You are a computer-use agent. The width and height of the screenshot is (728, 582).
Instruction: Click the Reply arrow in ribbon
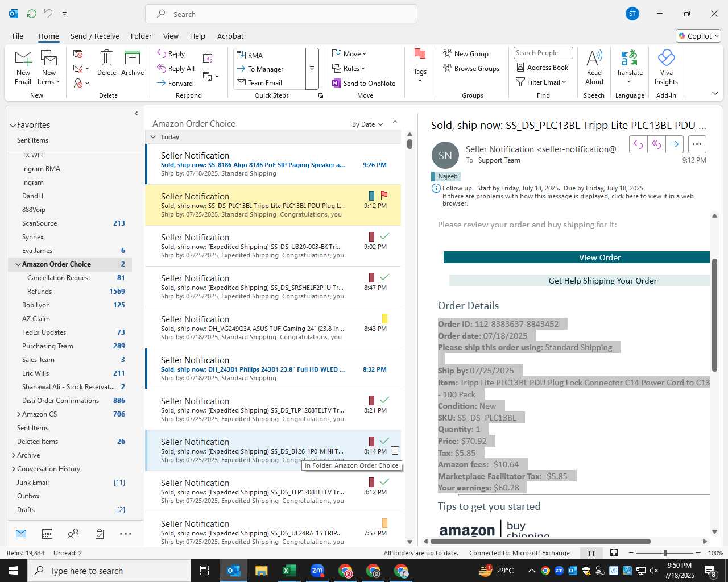171,53
